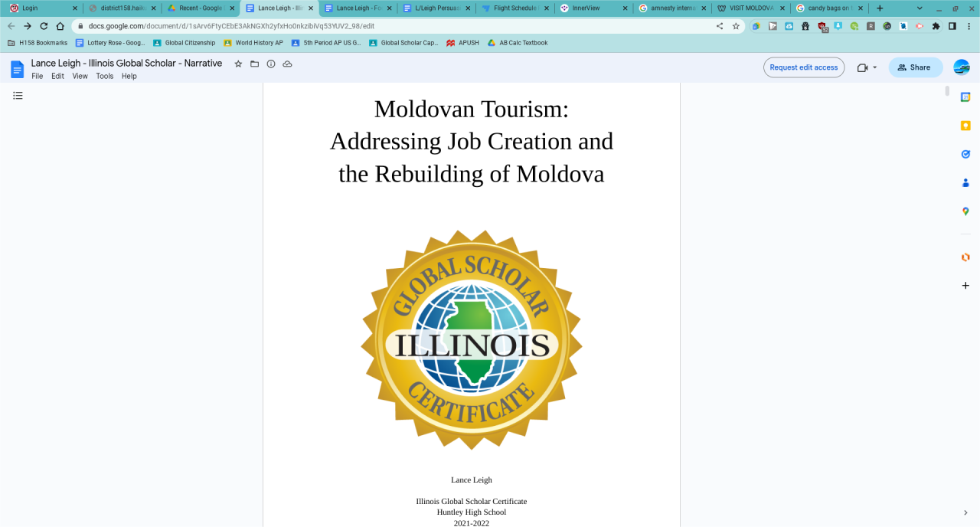Get add-ons with the plus icon
The width and height of the screenshot is (980, 527).
[x=965, y=286]
